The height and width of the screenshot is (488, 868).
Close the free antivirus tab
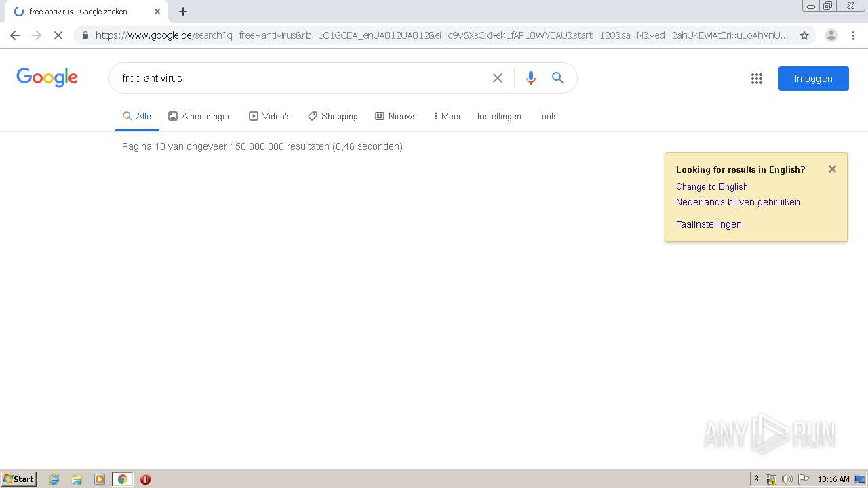tap(157, 12)
